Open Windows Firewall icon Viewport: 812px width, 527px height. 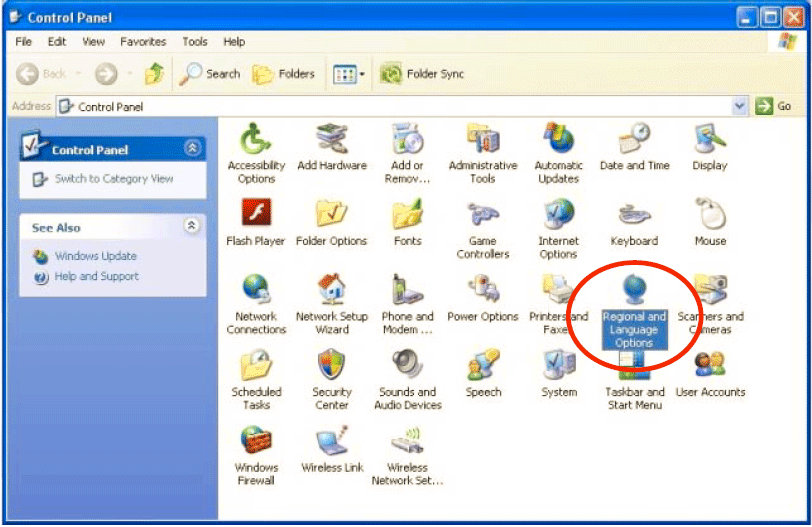256,441
